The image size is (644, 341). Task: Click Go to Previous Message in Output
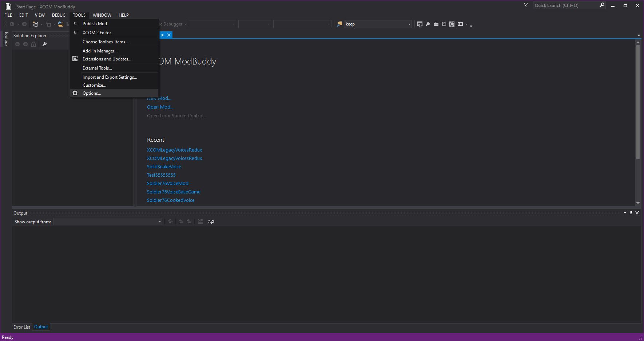click(x=181, y=222)
